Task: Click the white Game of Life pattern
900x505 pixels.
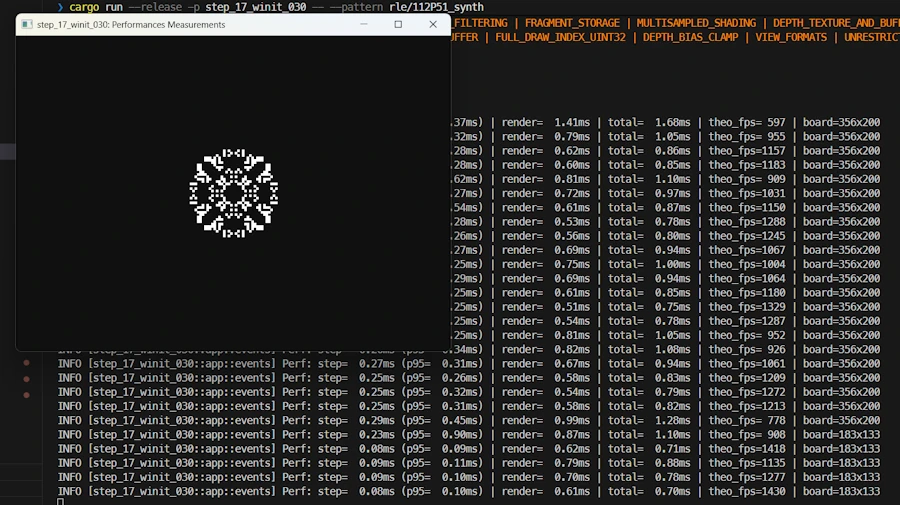Action: click(x=233, y=193)
